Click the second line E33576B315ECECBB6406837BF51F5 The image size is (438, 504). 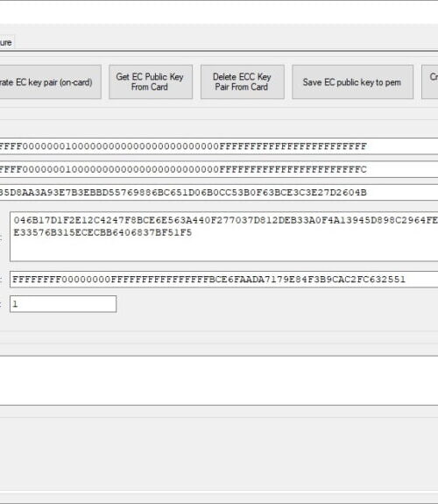[102, 232]
